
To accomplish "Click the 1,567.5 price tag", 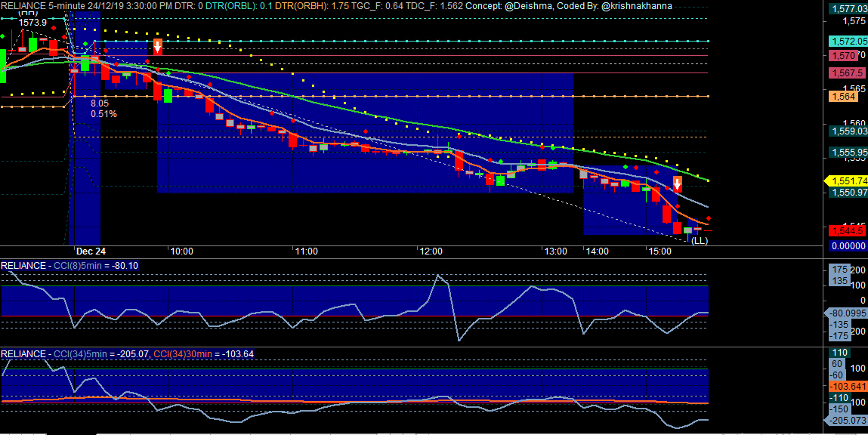I will point(846,73).
